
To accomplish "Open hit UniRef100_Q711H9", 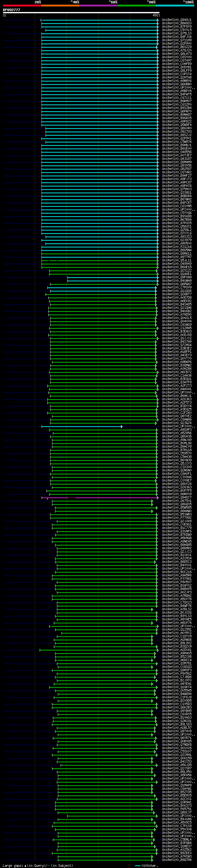I will (x=177, y=40).
